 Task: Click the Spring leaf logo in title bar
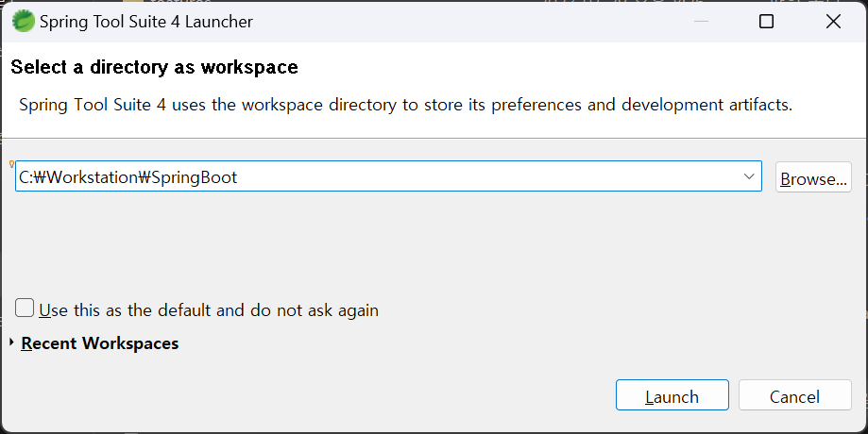(x=24, y=22)
